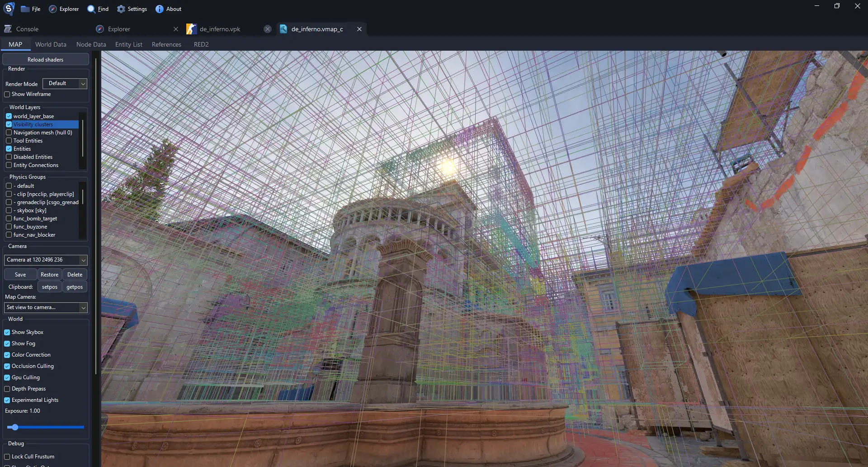
Task: Open the RED2 tab
Action: click(201, 44)
